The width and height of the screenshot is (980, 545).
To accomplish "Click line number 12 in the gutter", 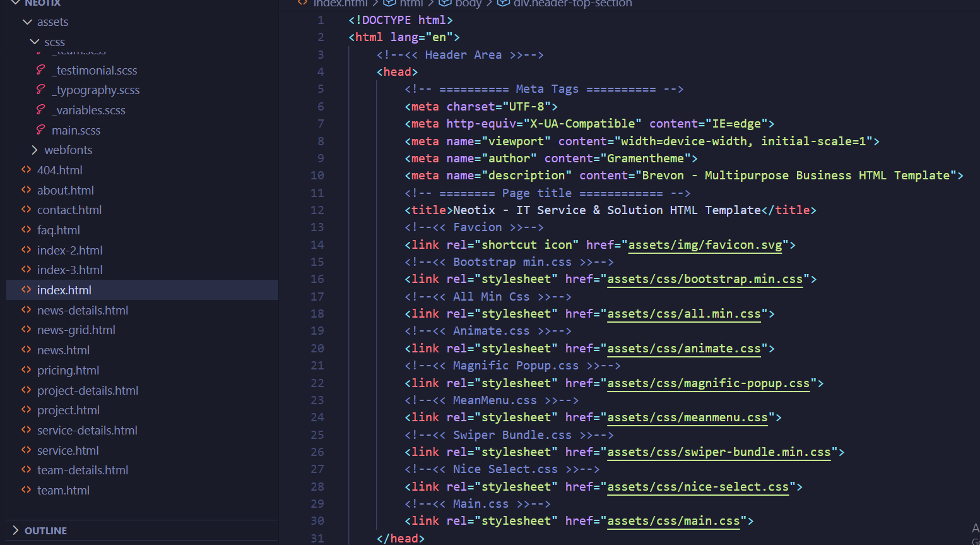I will click(317, 210).
